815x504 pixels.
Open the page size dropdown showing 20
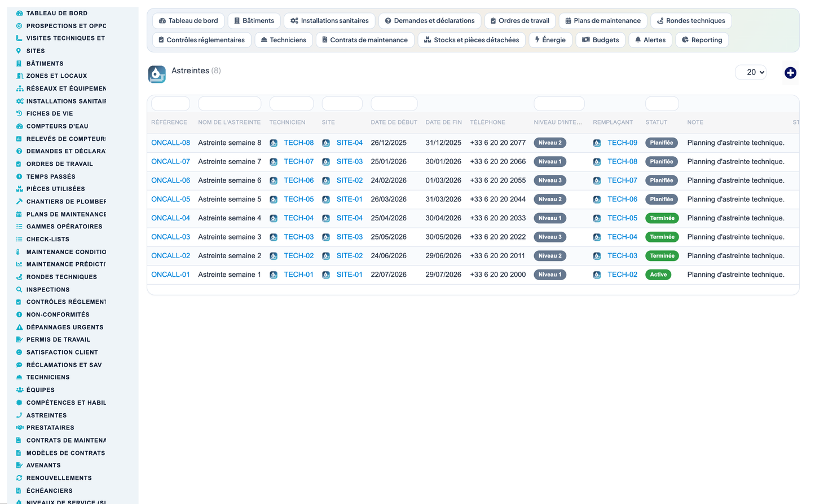751,72
